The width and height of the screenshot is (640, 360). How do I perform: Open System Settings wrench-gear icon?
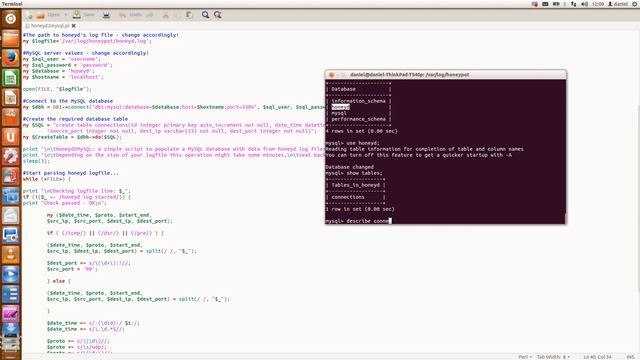pos(11,156)
